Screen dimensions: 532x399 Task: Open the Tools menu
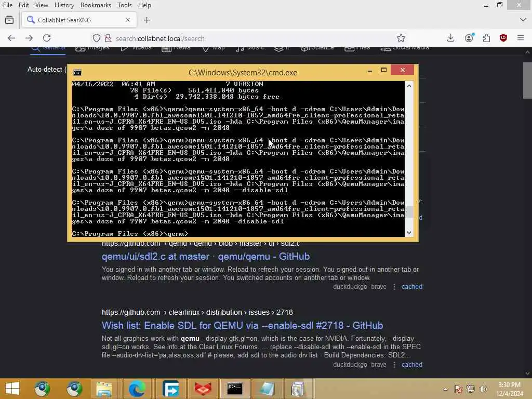point(125,5)
